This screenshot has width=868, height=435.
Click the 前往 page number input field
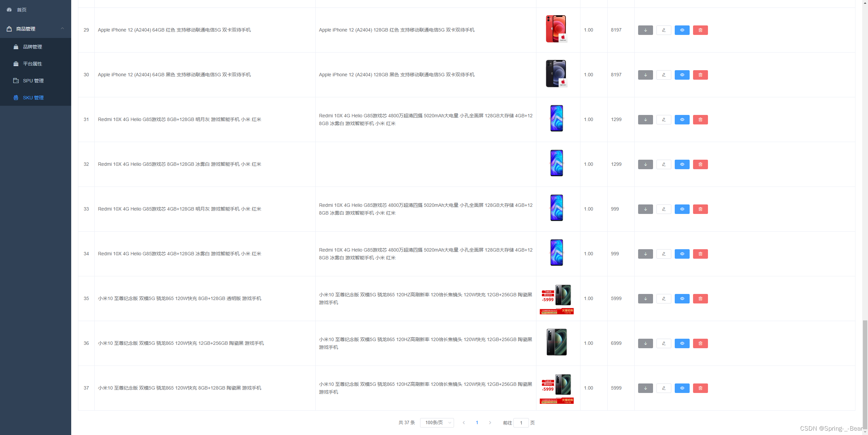click(521, 423)
